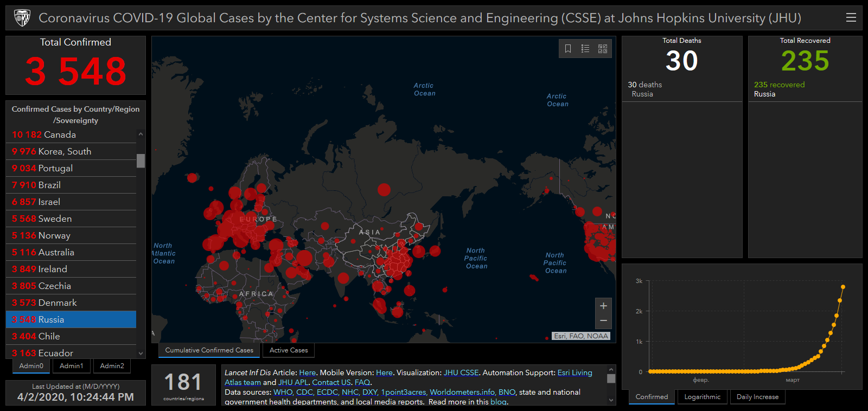This screenshot has width=868, height=411.
Task: Click the Contact US link
Action: [331, 382]
